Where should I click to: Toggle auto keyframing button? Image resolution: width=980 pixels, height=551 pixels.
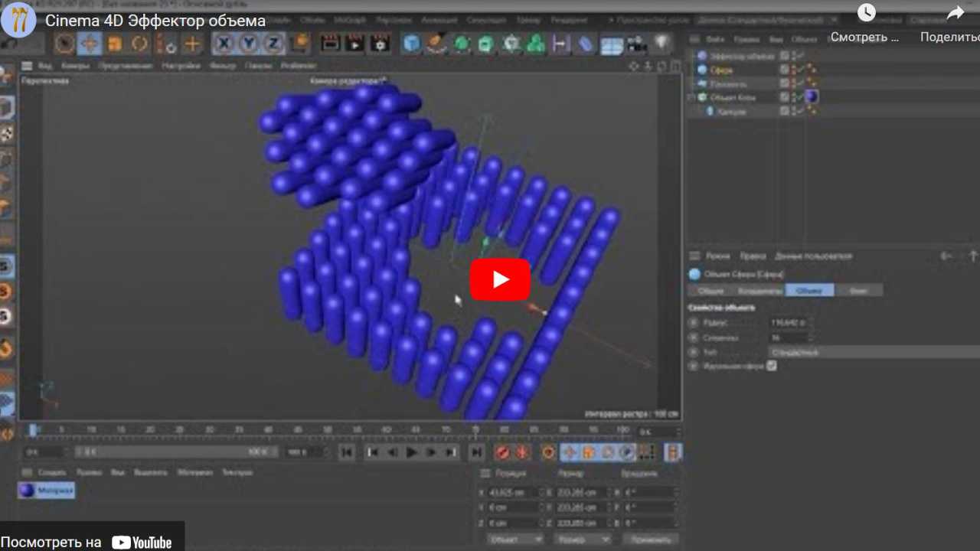pyautogui.click(x=522, y=452)
